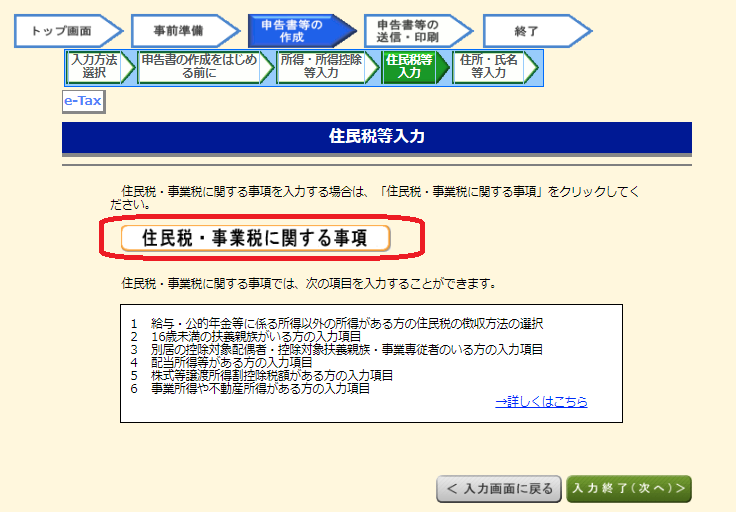Image resolution: width=736 pixels, height=512 pixels.
Task: Click the sentence 次の項目を入力することができます
Action: (x=309, y=283)
